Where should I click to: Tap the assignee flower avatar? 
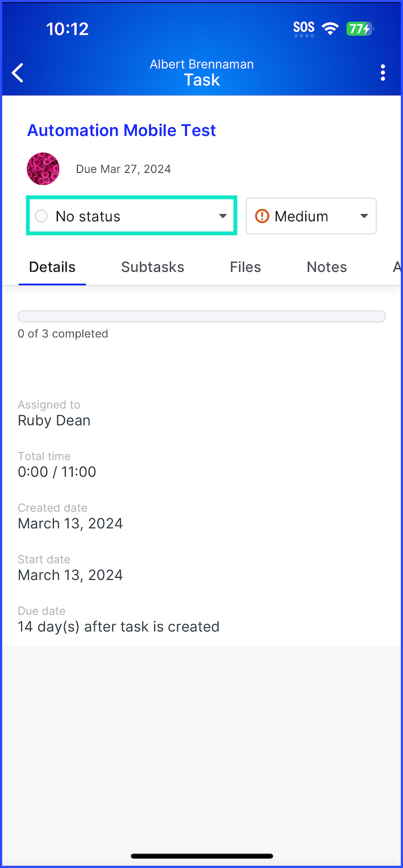pyautogui.click(x=43, y=169)
